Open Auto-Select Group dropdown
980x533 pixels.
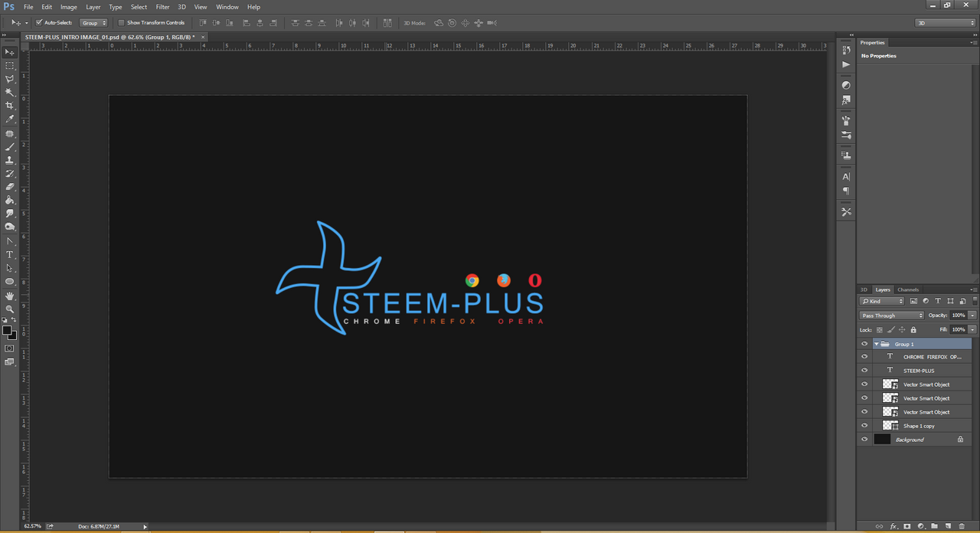(93, 23)
